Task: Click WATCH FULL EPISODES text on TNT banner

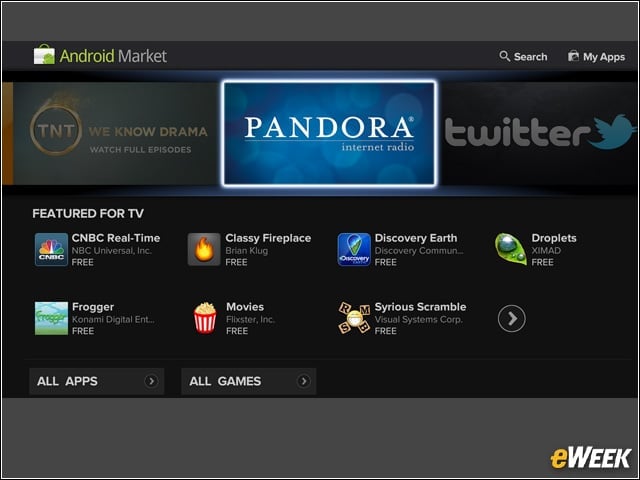Action: pos(140,150)
